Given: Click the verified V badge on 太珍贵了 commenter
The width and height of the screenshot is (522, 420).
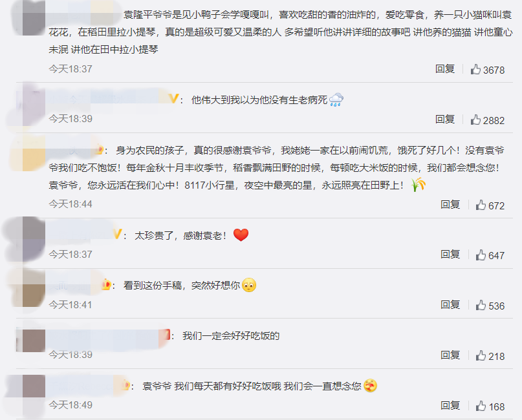Looking at the screenshot, I should point(118,234).
